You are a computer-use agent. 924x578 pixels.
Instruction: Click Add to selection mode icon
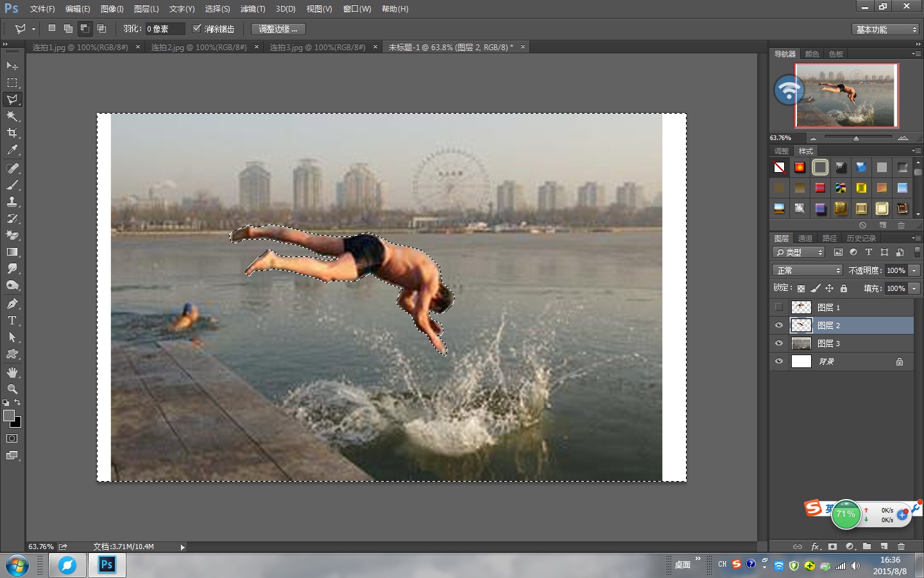[68, 28]
